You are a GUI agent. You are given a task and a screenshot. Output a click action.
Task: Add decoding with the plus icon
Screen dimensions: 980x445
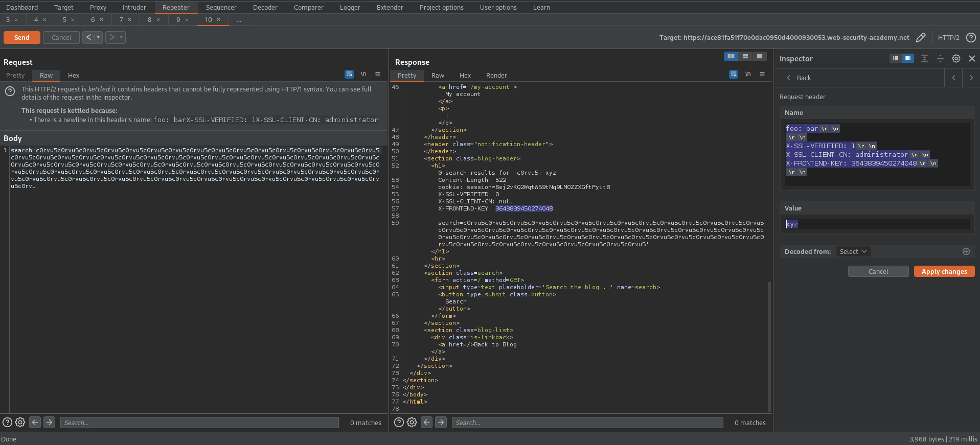tap(966, 251)
